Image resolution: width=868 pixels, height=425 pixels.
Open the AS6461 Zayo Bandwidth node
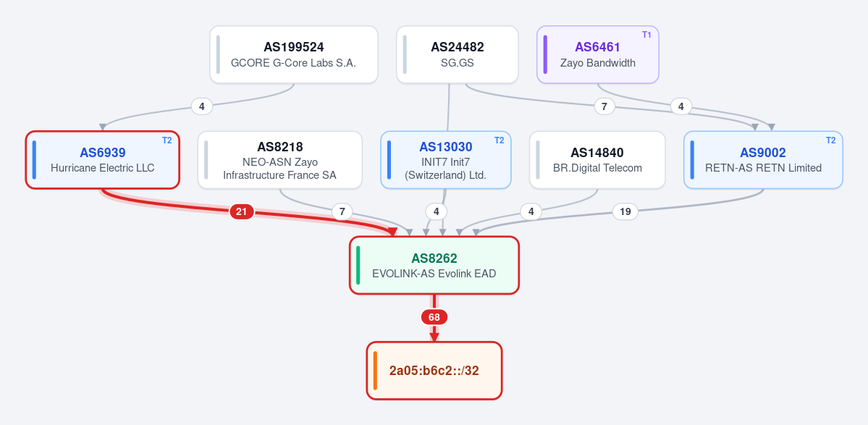point(598,55)
